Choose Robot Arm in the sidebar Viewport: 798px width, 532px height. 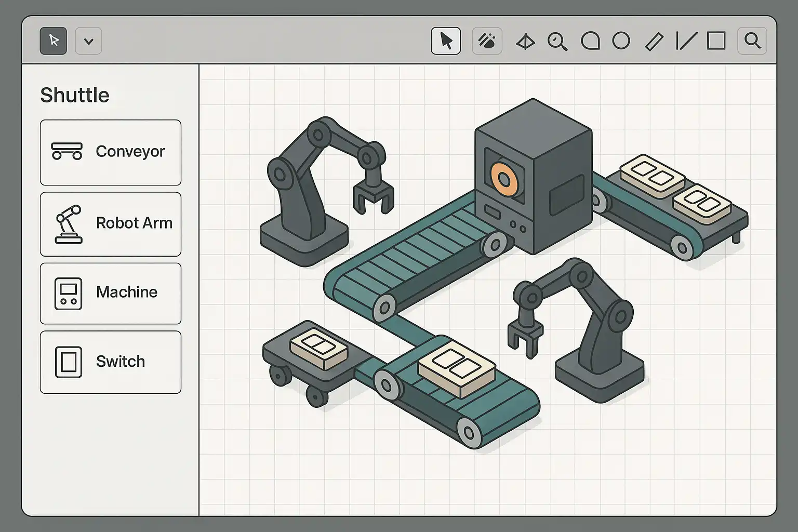tap(111, 224)
